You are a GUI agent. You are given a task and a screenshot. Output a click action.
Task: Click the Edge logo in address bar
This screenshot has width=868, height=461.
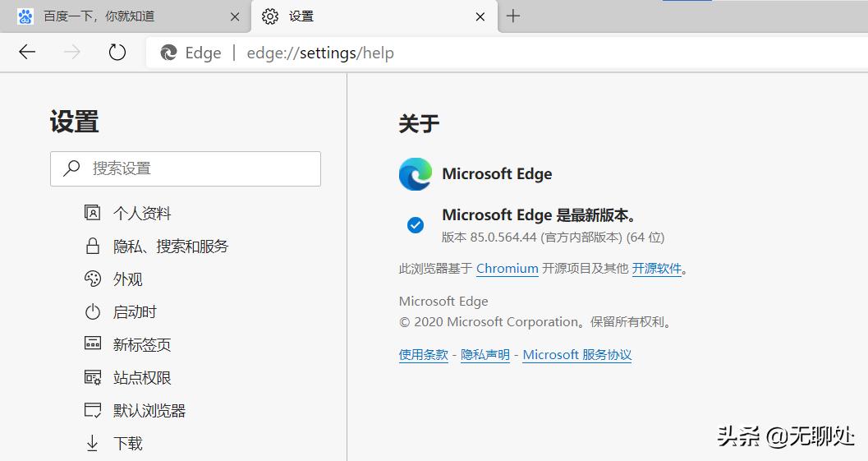pyautogui.click(x=168, y=53)
